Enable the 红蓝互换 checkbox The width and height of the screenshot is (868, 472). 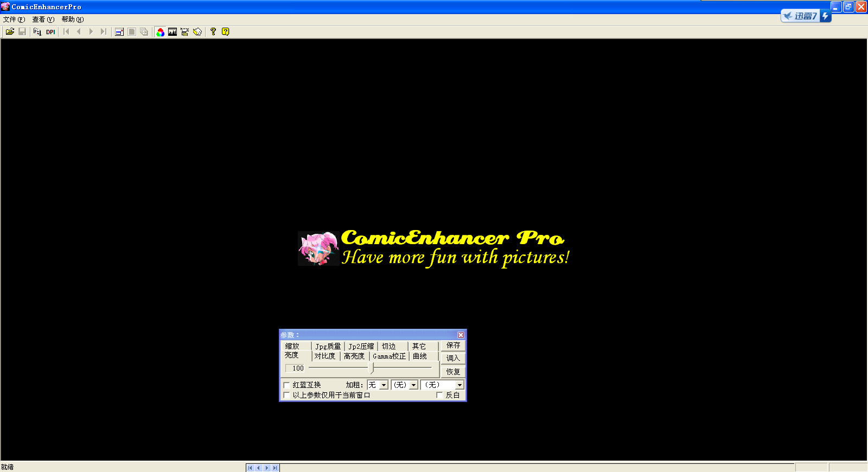click(286, 385)
